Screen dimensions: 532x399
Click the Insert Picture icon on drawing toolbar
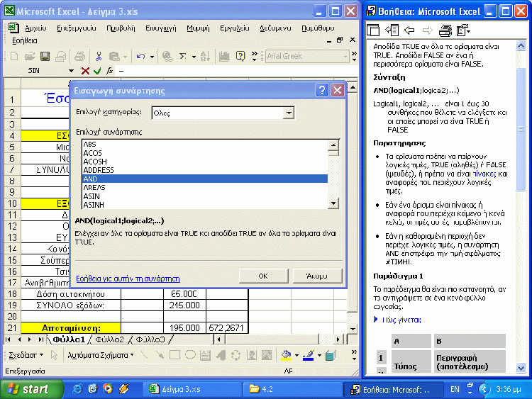tap(267, 355)
